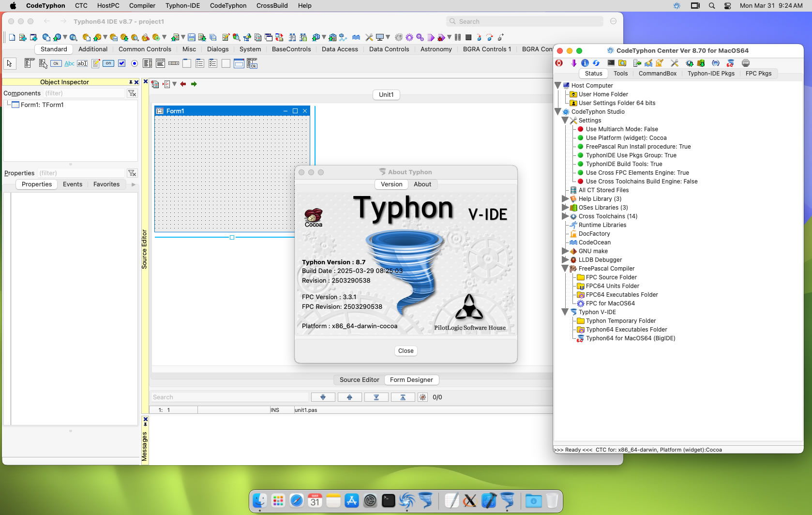Screen dimensions: 812x515
Task: Click the crossed tools icon in the IDE toolbar
Action: click(x=369, y=37)
